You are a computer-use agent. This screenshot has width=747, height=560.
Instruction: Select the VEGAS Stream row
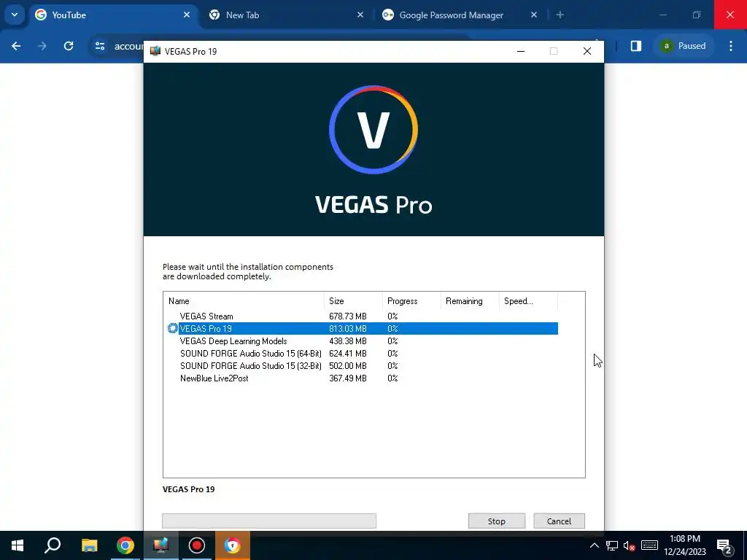pos(362,316)
